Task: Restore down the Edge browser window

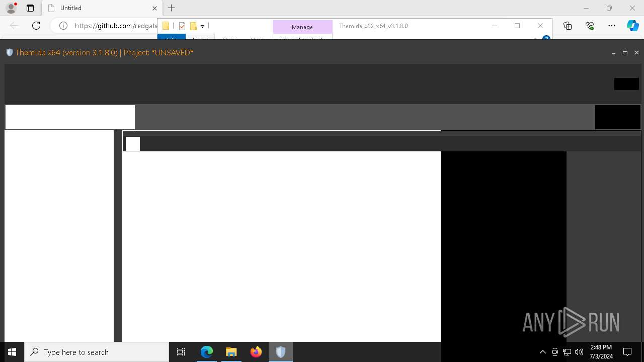Action: pyautogui.click(x=609, y=8)
